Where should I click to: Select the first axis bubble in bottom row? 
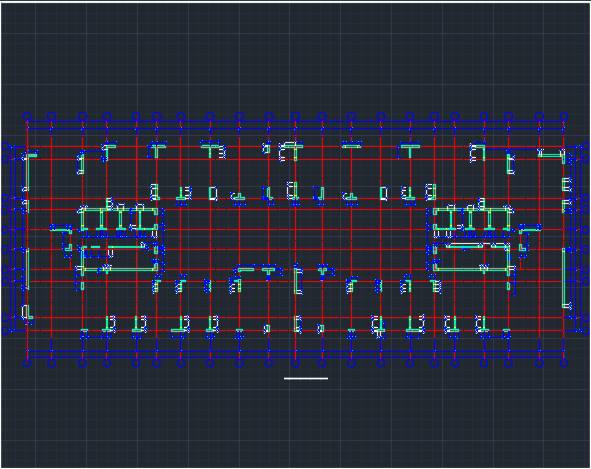click(x=27, y=363)
